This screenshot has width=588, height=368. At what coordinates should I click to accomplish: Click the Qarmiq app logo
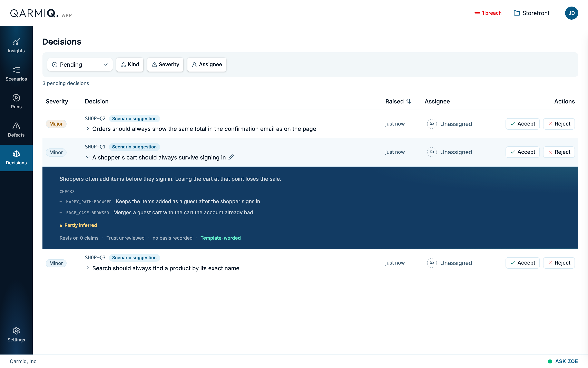point(41,13)
